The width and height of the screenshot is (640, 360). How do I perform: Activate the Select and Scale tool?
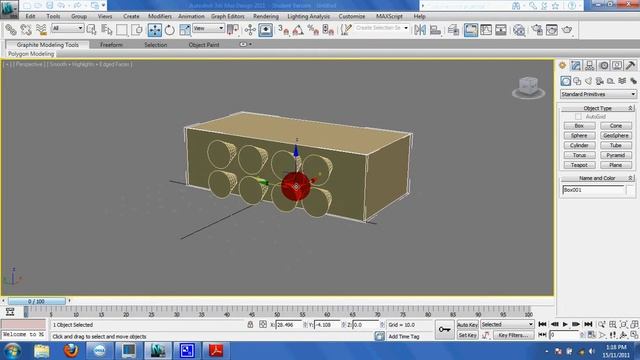point(185,29)
